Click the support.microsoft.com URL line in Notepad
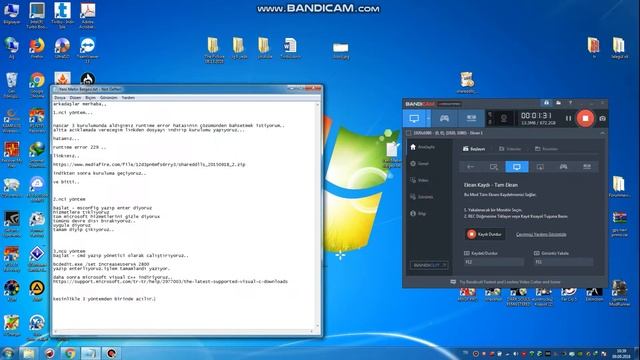 170,282
